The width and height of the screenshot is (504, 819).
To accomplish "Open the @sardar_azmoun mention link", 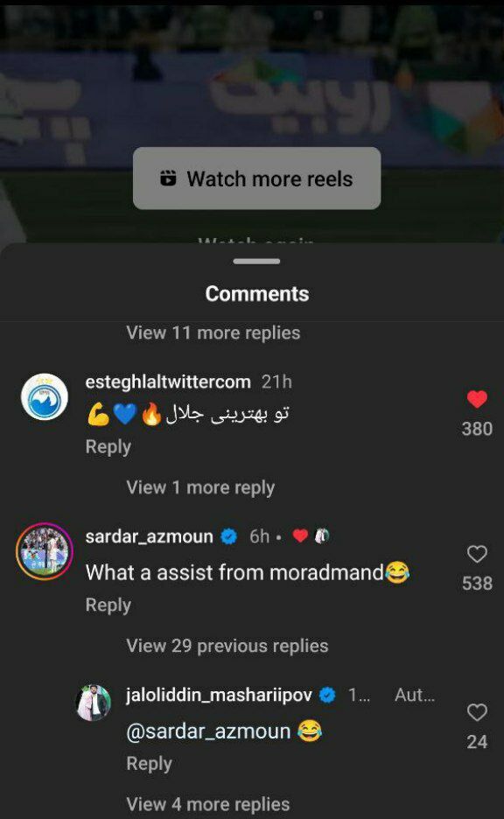I will tap(208, 731).
